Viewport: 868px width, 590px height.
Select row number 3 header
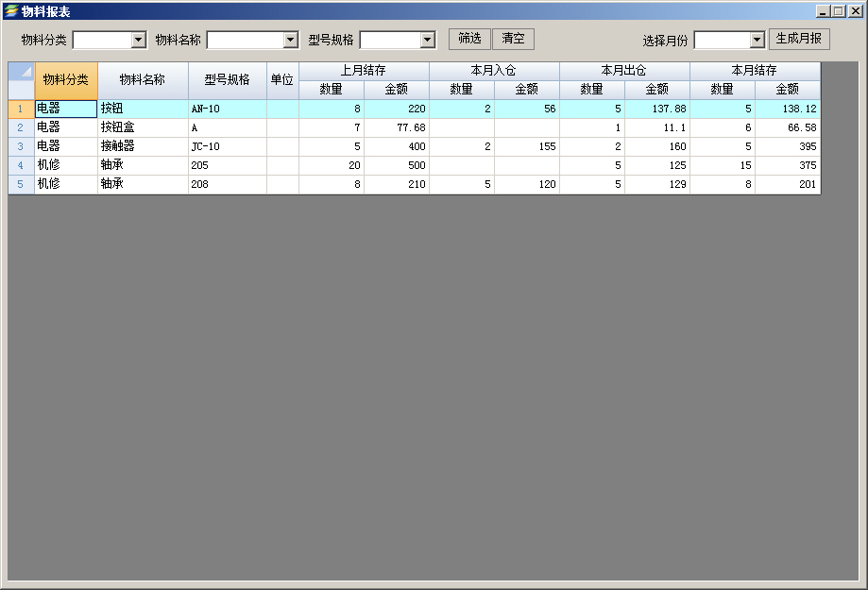tap(21, 146)
